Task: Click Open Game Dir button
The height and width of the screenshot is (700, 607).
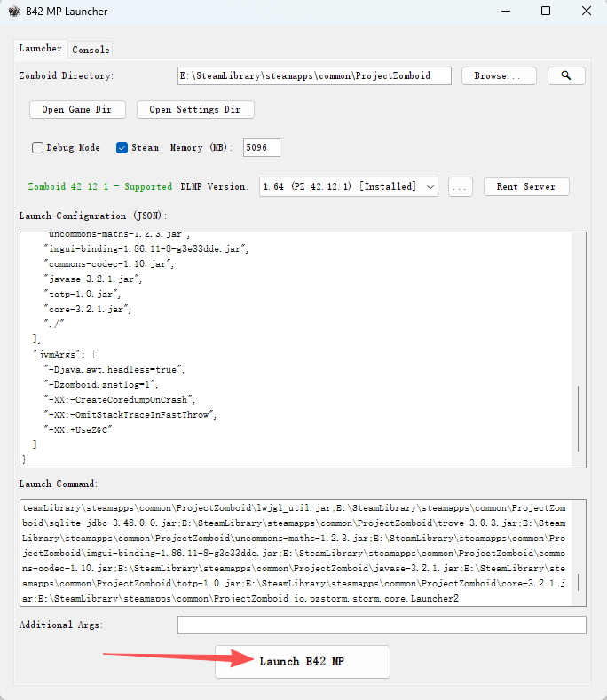Action: (x=77, y=110)
